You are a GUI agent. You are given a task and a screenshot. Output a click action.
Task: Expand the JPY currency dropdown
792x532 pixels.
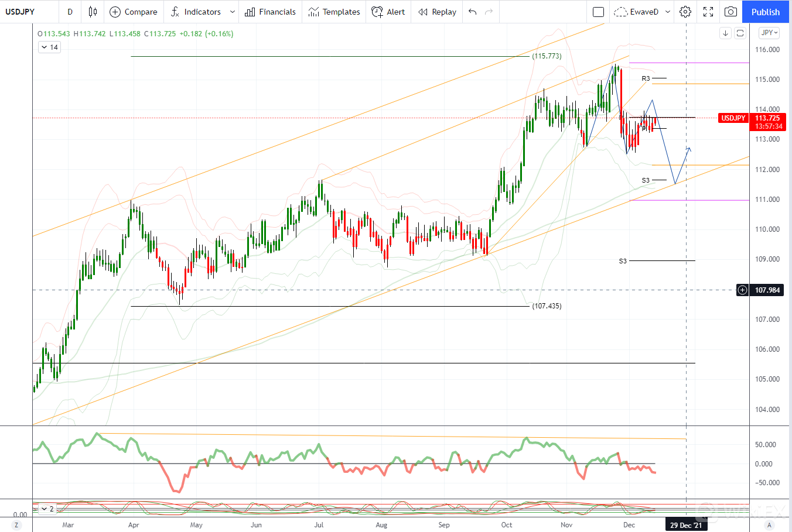(x=769, y=33)
